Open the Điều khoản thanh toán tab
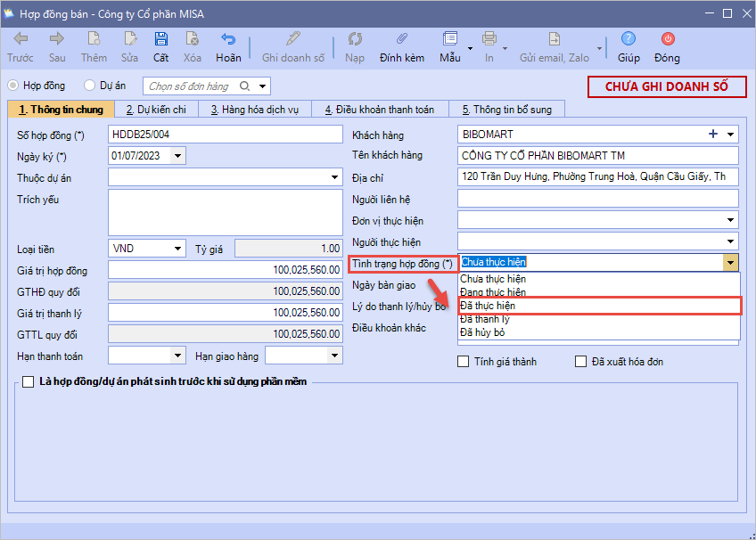Image resolution: width=756 pixels, height=540 pixels. [379, 110]
